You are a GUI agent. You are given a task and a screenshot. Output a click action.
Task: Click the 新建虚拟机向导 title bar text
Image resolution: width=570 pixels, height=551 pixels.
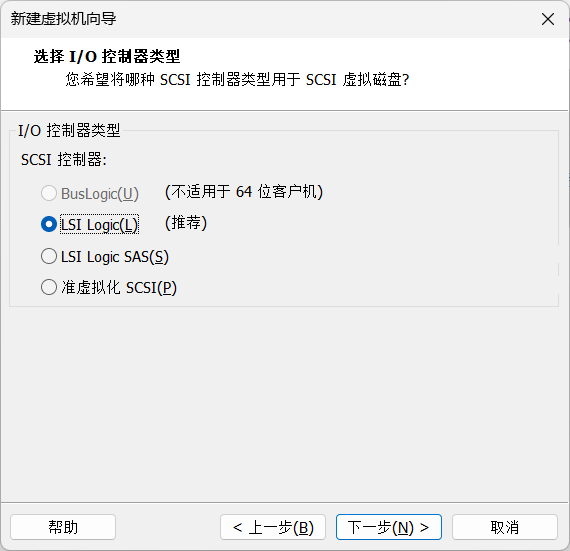tap(63, 19)
